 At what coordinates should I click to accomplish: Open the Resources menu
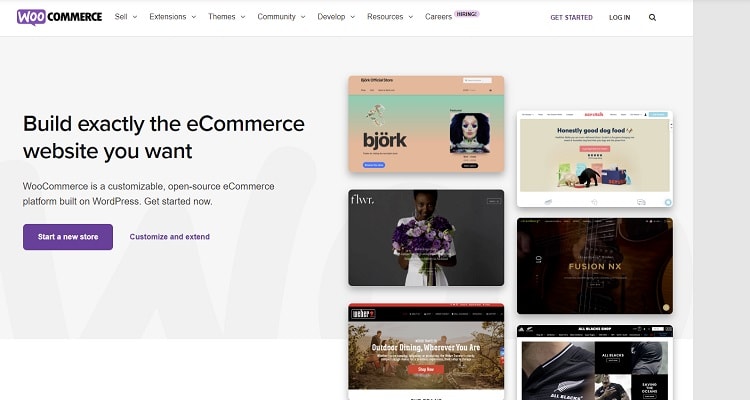pyautogui.click(x=385, y=17)
